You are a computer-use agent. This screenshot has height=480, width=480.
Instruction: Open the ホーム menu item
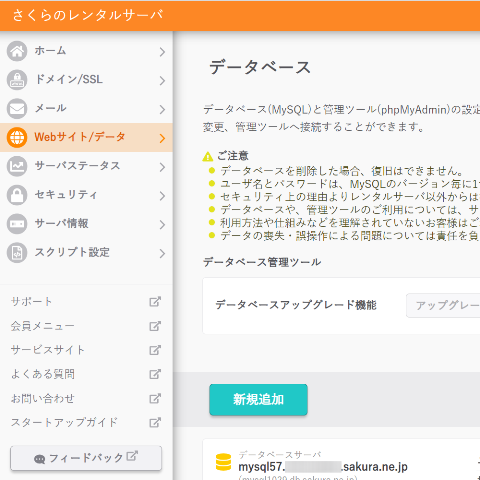[x=86, y=51]
